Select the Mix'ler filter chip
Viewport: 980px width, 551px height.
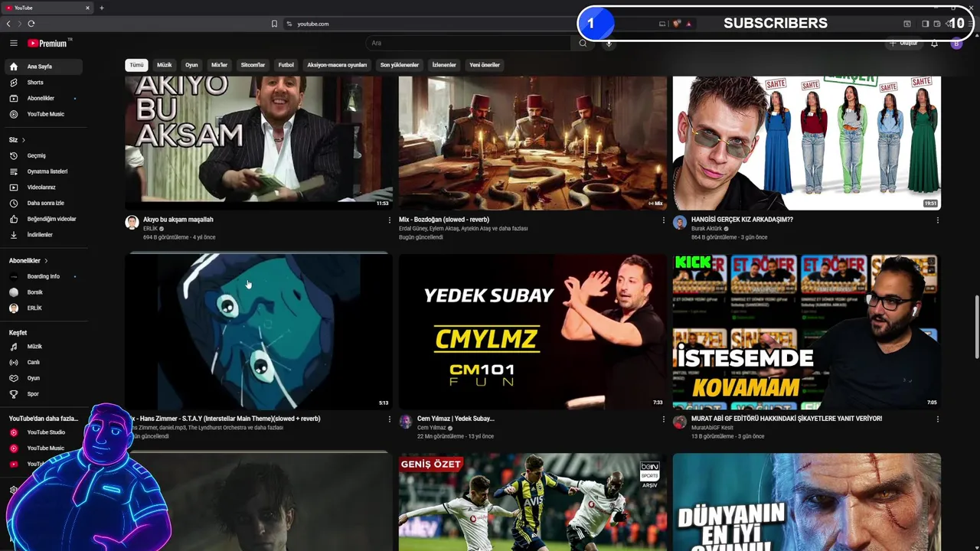220,65
